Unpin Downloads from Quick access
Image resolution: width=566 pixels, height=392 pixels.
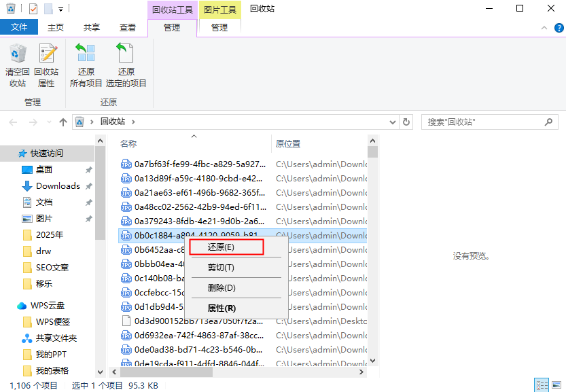coord(88,186)
